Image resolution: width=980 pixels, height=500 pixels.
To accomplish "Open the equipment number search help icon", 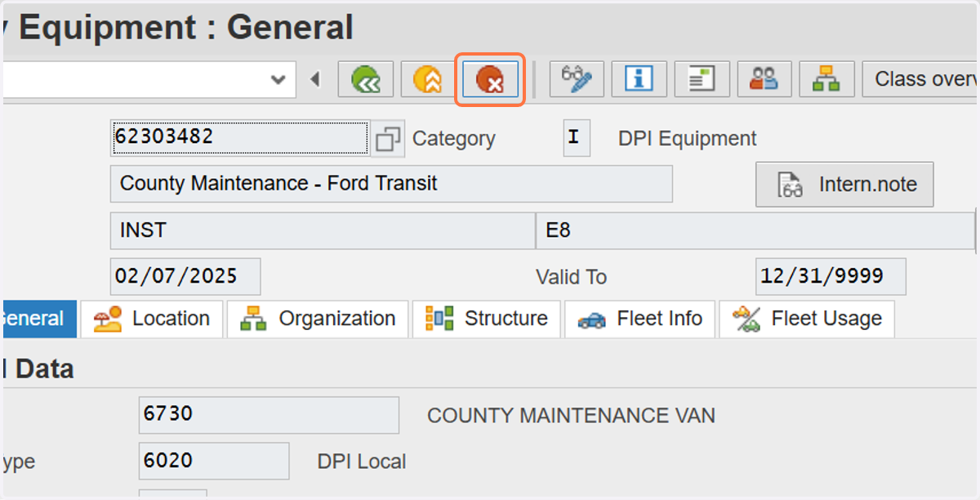I will (388, 139).
